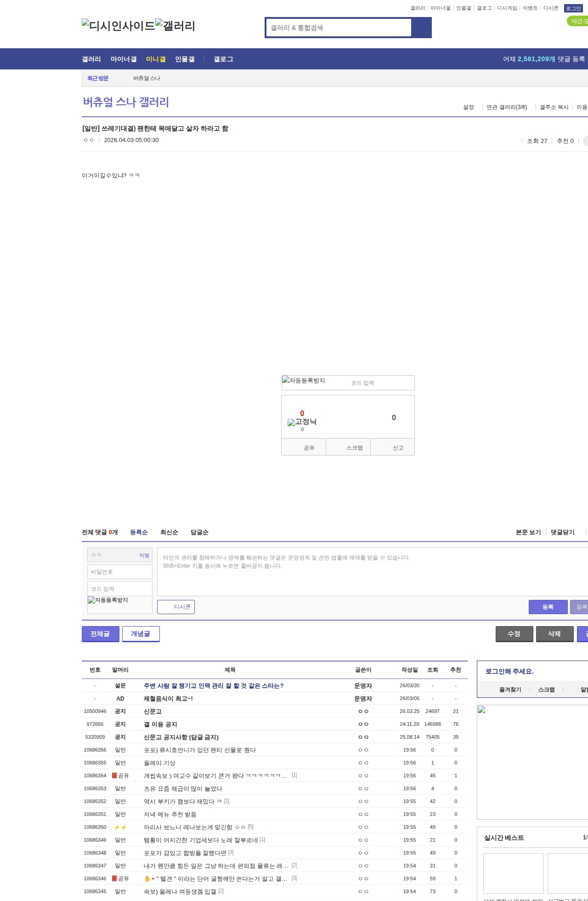Open the recently visited 버츄얼 스나 link
This screenshot has height=901, width=588.
[147, 78]
